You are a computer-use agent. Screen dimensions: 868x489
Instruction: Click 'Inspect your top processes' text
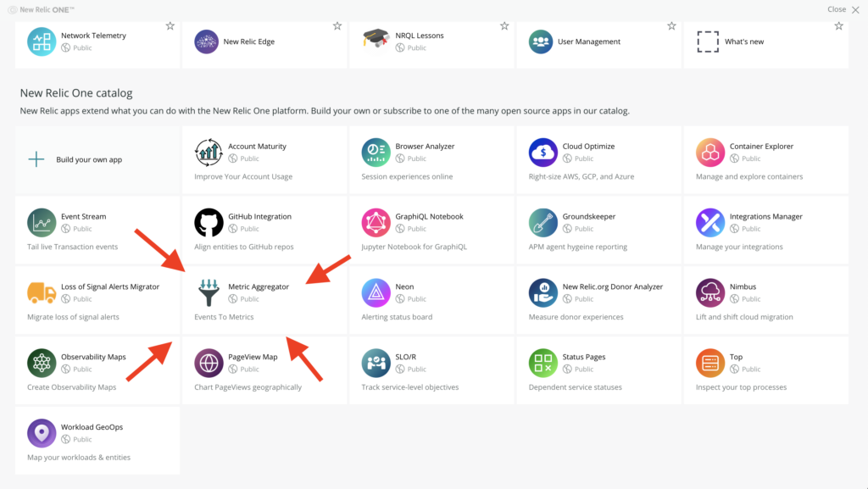point(741,387)
